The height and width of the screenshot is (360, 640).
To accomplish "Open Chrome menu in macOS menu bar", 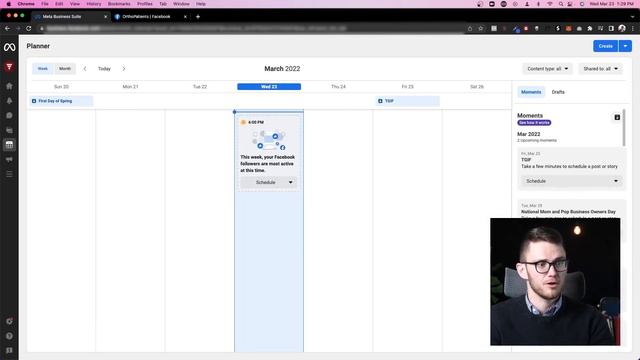I will [26, 4].
